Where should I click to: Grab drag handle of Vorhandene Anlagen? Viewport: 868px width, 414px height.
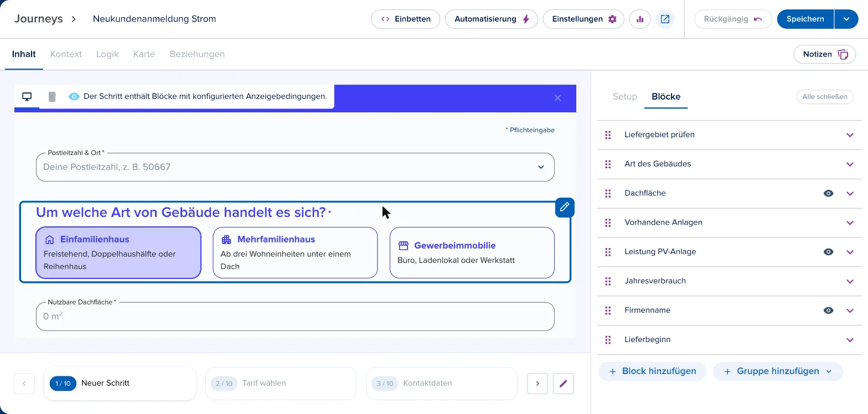608,222
